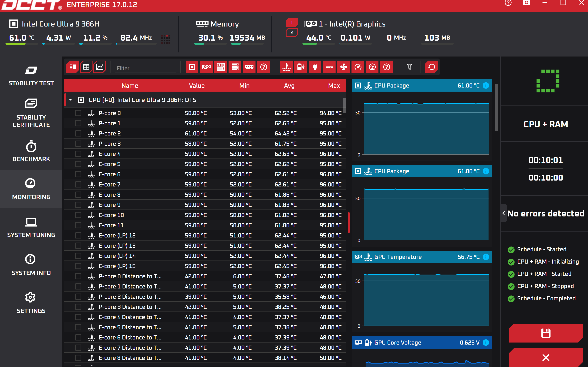Toggle the motherboard sensor filter
This screenshot has height=367, width=588.
(221, 67)
